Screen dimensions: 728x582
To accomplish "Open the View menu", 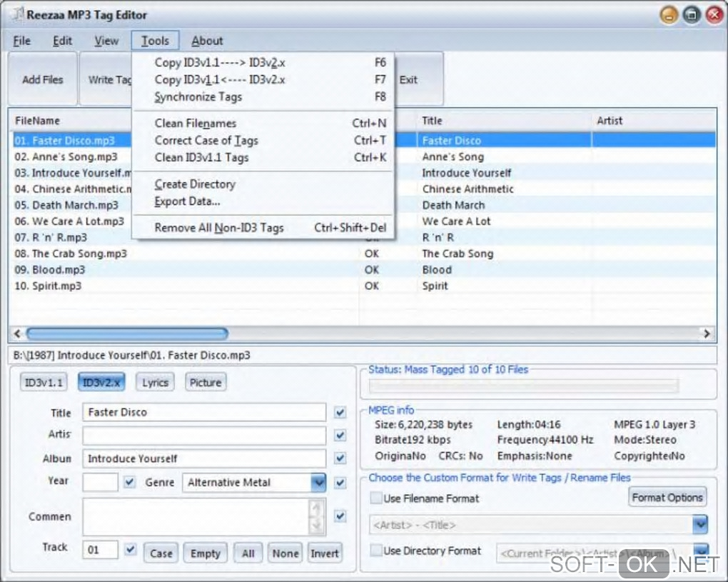I will pos(106,41).
